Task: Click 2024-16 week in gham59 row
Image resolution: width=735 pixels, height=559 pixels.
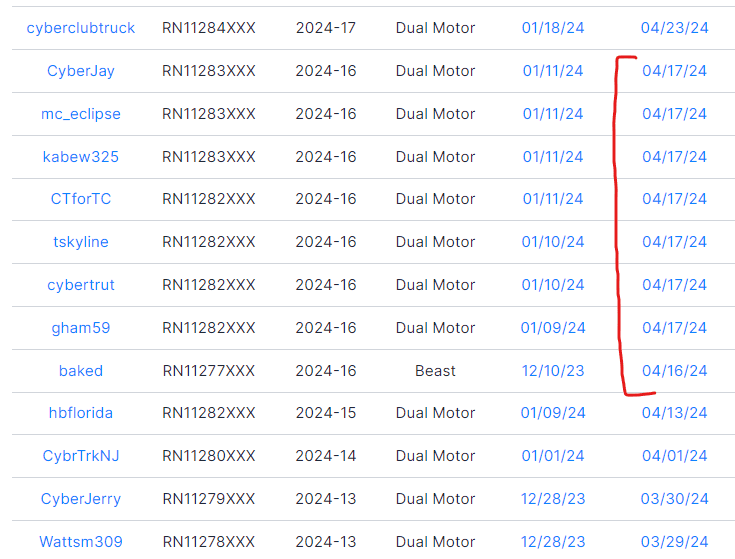Action: tap(326, 328)
